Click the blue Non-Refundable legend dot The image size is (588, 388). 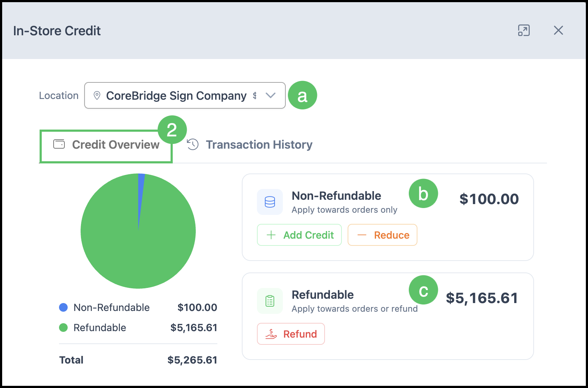(x=63, y=307)
